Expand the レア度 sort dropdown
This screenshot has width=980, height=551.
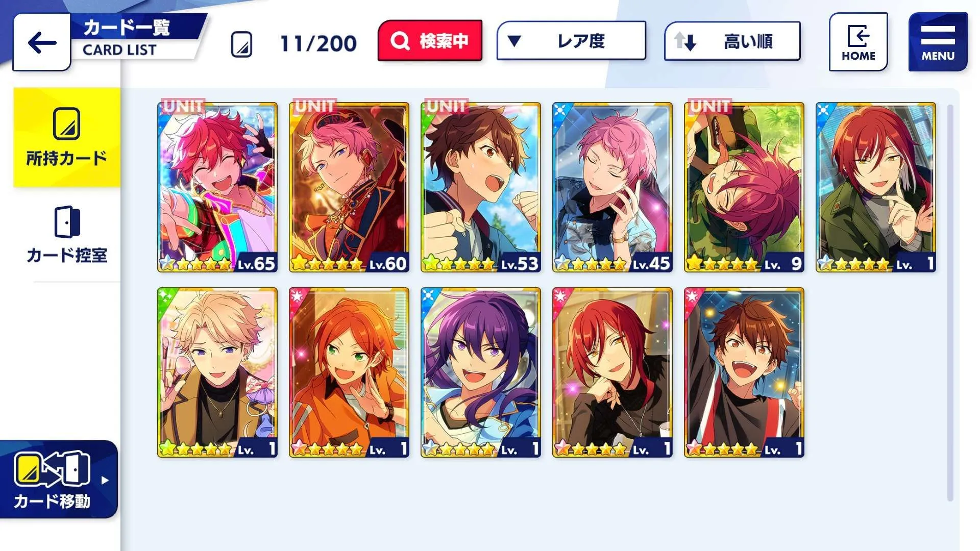point(571,41)
